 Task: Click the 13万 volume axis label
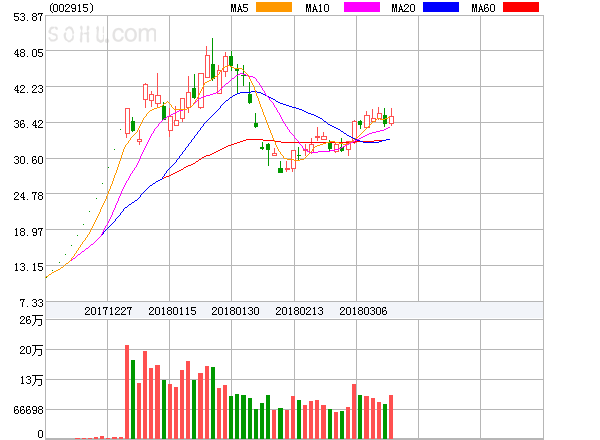(x=31, y=380)
